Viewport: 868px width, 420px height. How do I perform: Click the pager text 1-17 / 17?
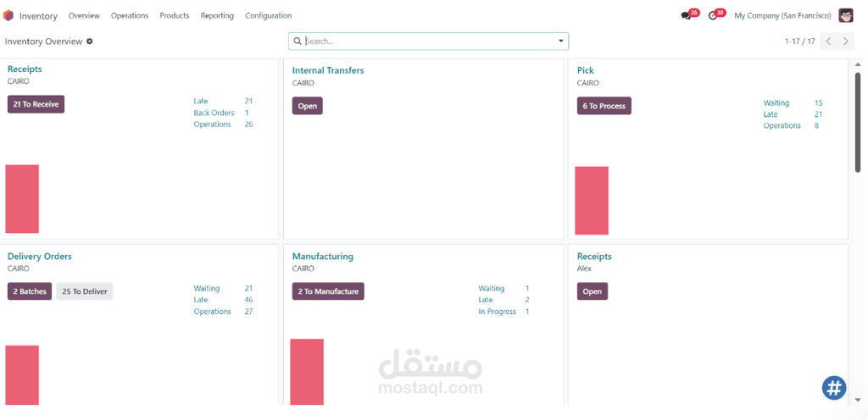pyautogui.click(x=800, y=41)
